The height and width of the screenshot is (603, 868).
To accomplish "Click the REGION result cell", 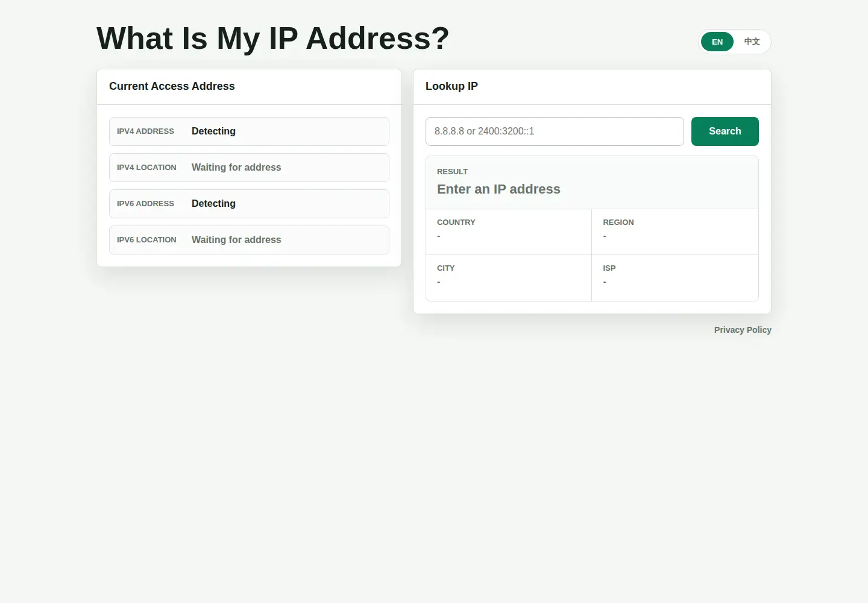I will (675, 232).
